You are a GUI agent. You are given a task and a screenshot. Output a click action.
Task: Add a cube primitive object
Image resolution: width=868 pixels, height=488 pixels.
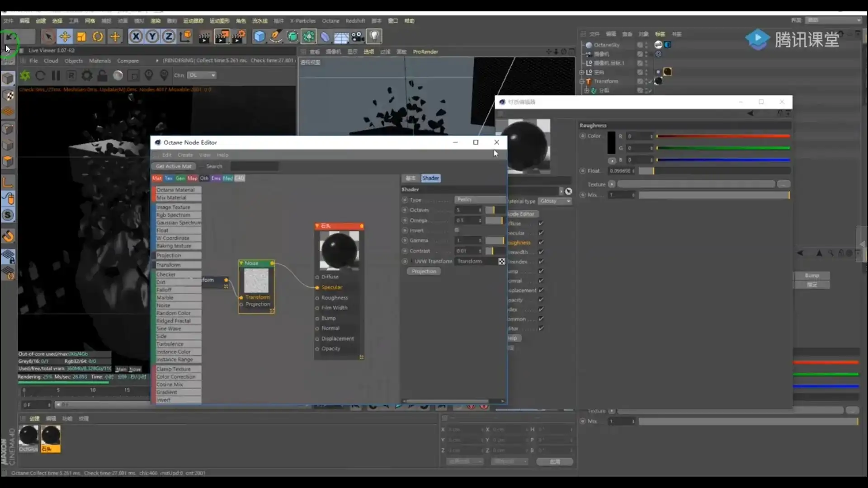(x=259, y=37)
